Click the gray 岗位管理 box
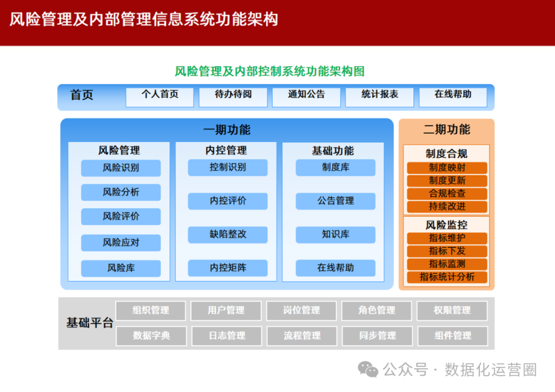Screen dimensions: 555x392 (x=302, y=311)
